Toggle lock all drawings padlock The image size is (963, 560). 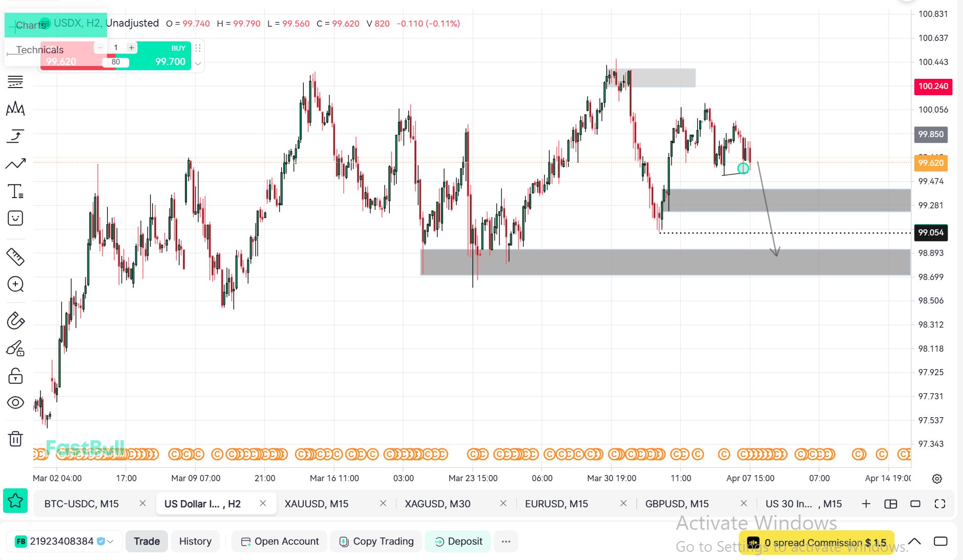point(15,376)
